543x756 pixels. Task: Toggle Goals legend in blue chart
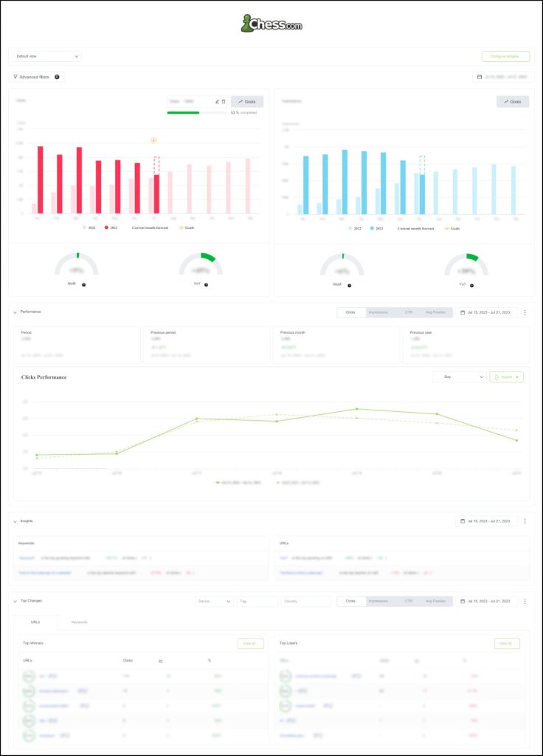452,229
